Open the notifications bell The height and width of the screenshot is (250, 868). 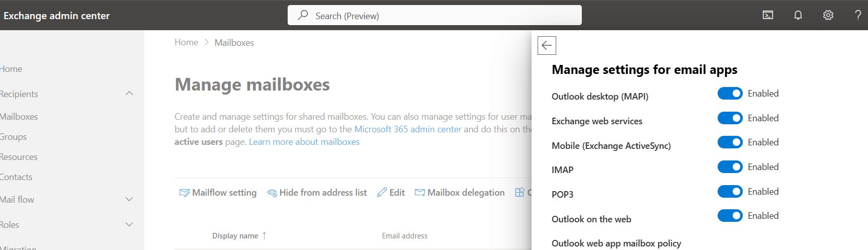798,15
